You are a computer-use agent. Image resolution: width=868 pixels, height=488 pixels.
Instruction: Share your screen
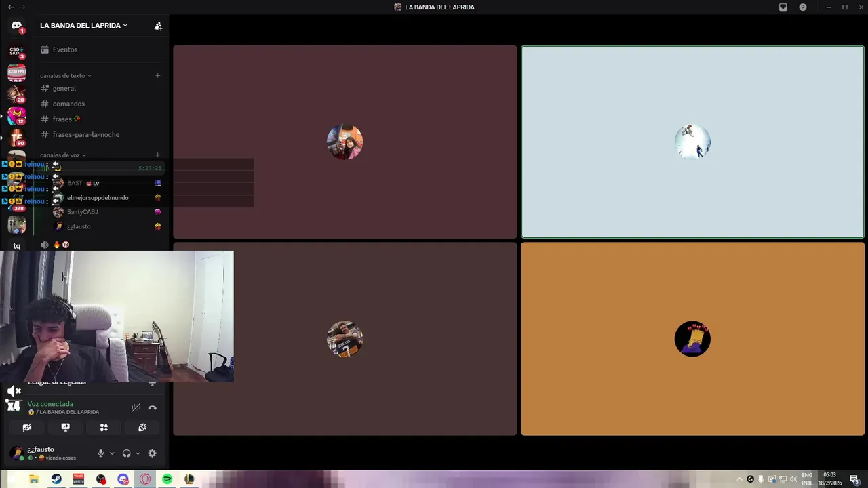coord(65,428)
